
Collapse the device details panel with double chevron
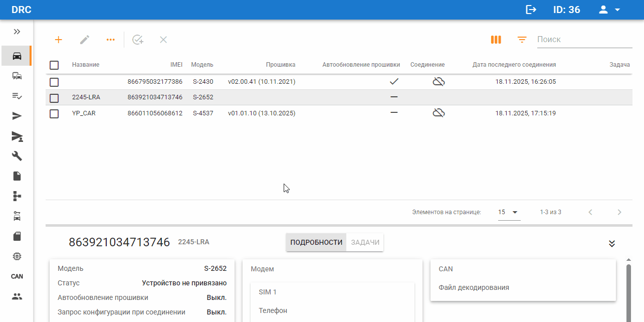tap(611, 243)
